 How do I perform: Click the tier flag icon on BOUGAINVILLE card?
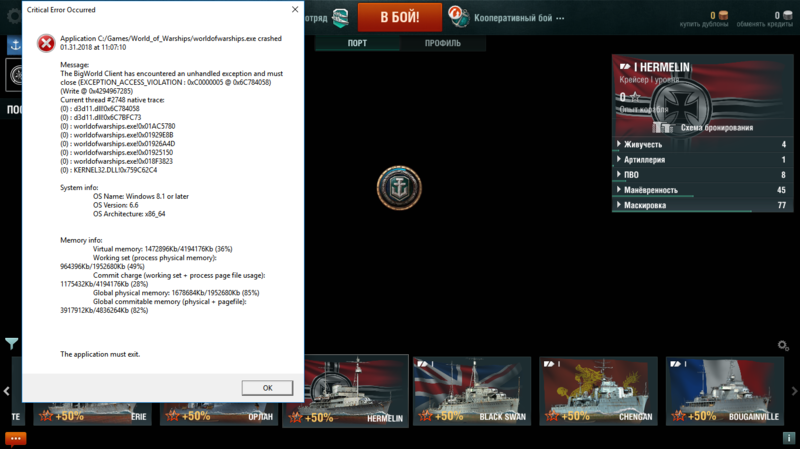point(676,364)
